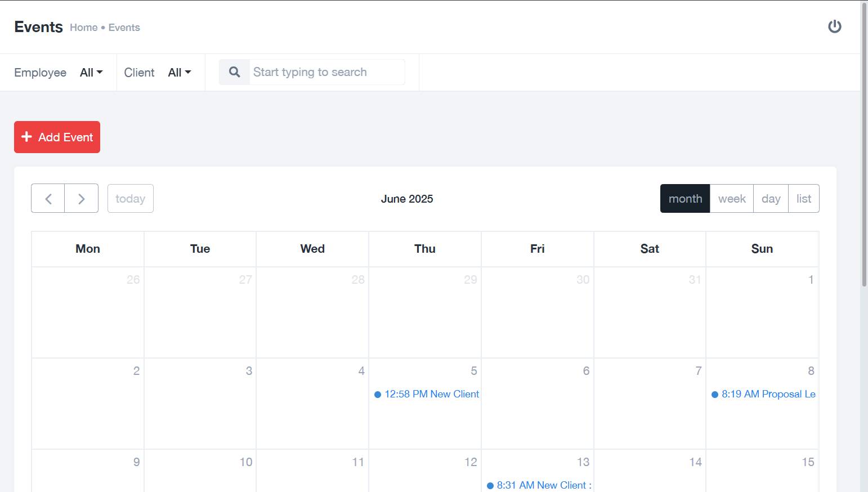
Task: Click greyed day 30 of previous month
Action: tap(583, 279)
